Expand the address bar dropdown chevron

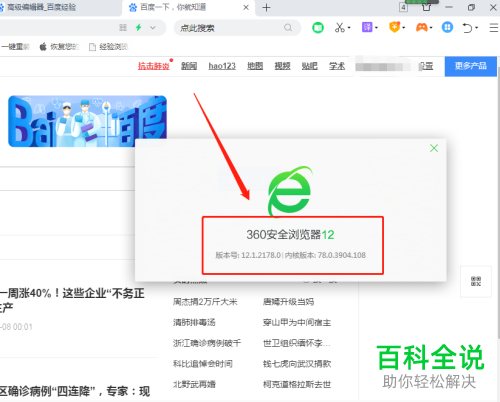[153, 28]
